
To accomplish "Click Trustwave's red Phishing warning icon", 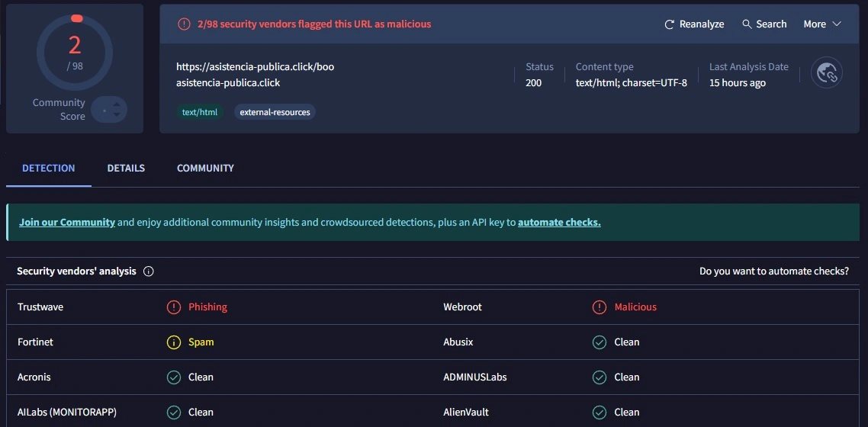I will (x=174, y=307).
